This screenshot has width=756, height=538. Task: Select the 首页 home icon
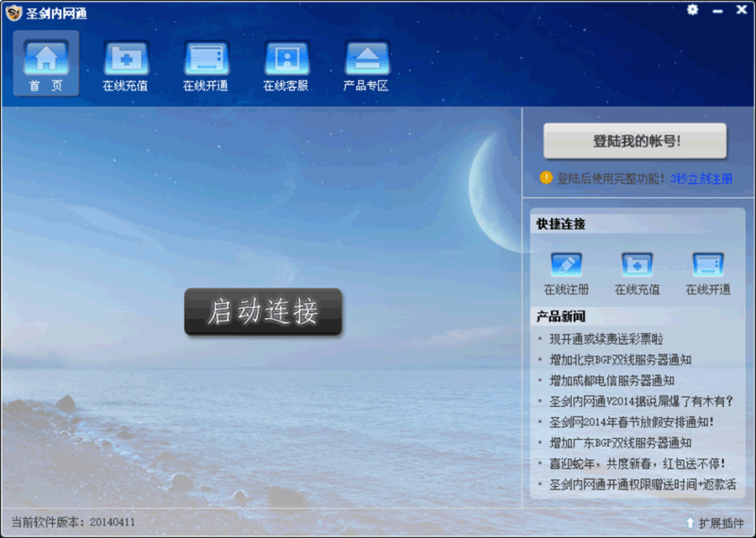[45, 63]
